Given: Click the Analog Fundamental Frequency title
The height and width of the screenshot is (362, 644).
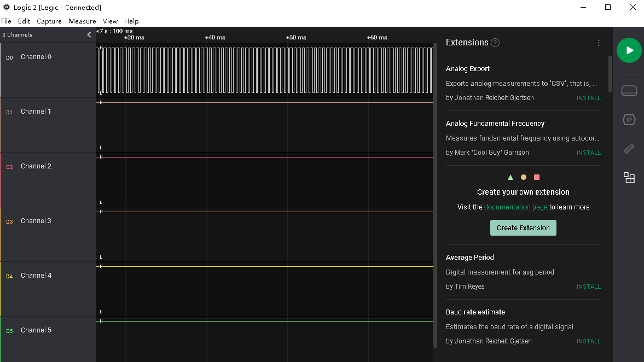Looking at the screenshot, I should tap(495, 123).
